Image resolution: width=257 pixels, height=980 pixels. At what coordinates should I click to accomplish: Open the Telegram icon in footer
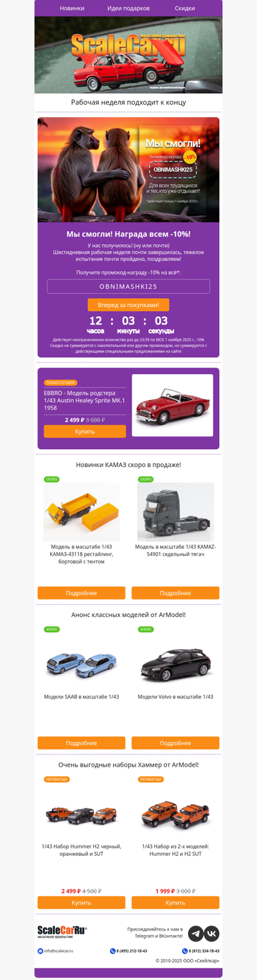click(195, 934)
